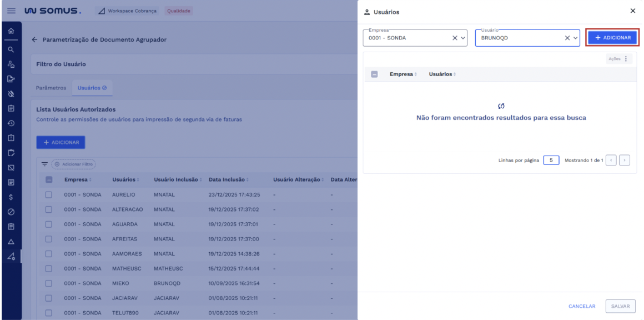The width and height of the screenshot is (644, 320).
Task: Switch to the Parâmetros tab
Action: tap(51, 88)
